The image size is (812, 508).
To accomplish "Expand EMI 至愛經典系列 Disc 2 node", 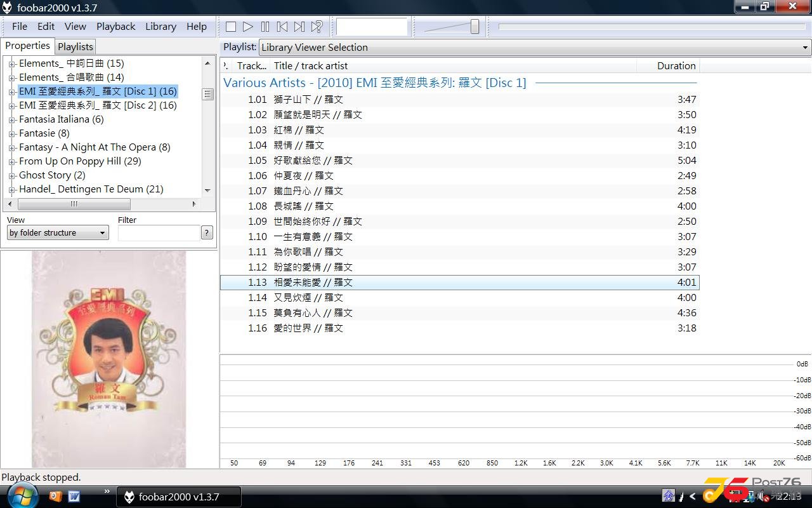I will [x=12, y=105].
